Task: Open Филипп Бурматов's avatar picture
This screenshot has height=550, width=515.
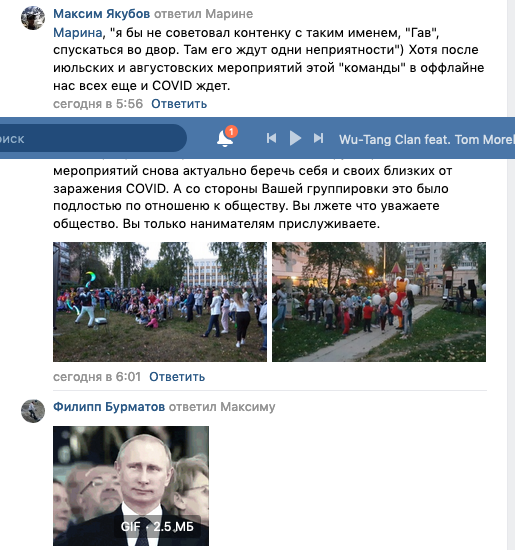Action: tap(33, 411)
